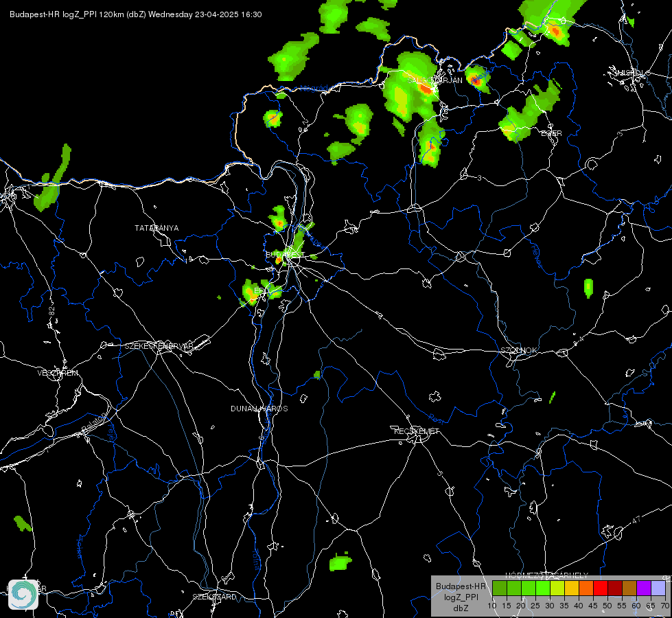Click the 'dbZ' unit label in legend
672x618 pixels.
pos(461,608)
